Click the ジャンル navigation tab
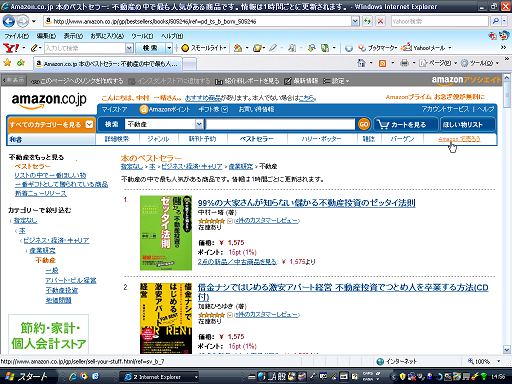 [x=159, y=139]
